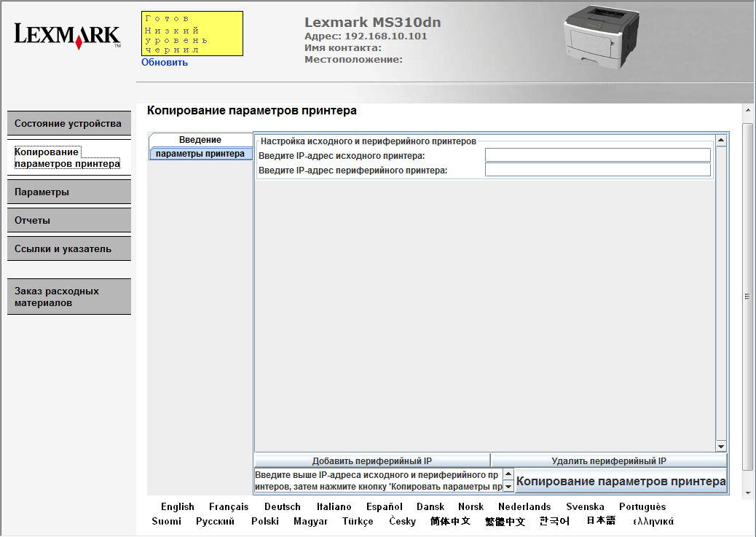
Task: Switch language to Magyar
Action: [310, 521]
